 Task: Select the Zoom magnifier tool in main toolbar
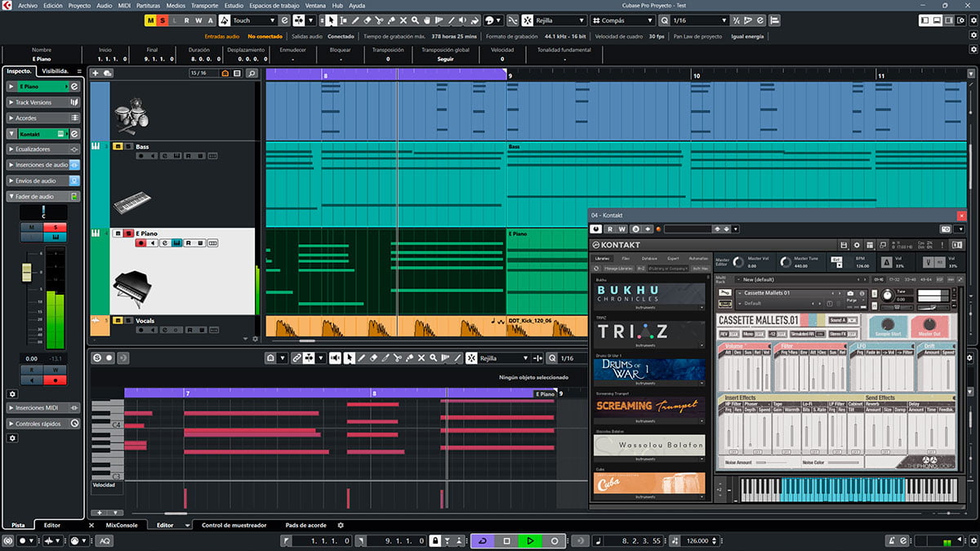point(416,20)
